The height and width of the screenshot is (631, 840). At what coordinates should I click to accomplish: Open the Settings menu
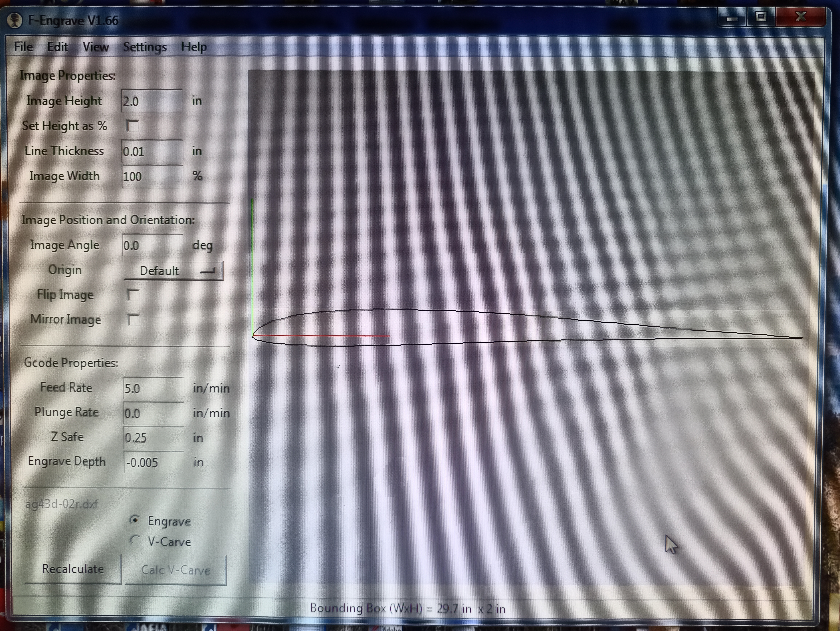pos(145,47)
